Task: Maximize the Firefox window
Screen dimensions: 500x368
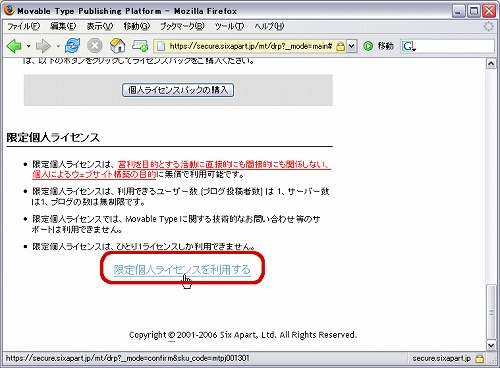Action: (x=474, y=11)
